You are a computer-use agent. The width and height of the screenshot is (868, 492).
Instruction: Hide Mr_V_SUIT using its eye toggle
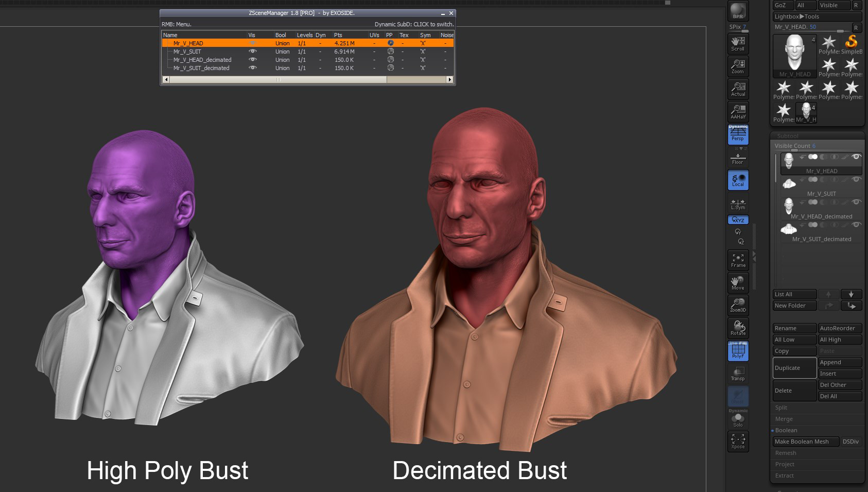point(252,52)
